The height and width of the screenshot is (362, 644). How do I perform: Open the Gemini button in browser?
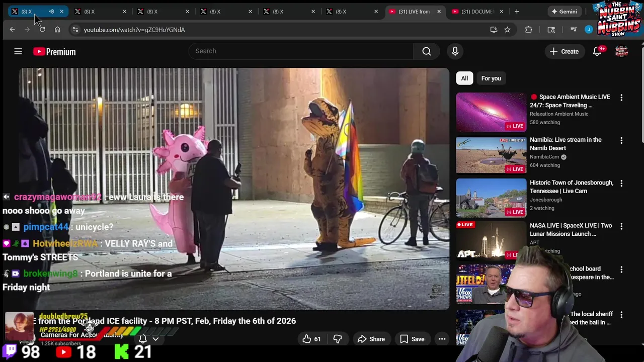(x=563, y=11)
